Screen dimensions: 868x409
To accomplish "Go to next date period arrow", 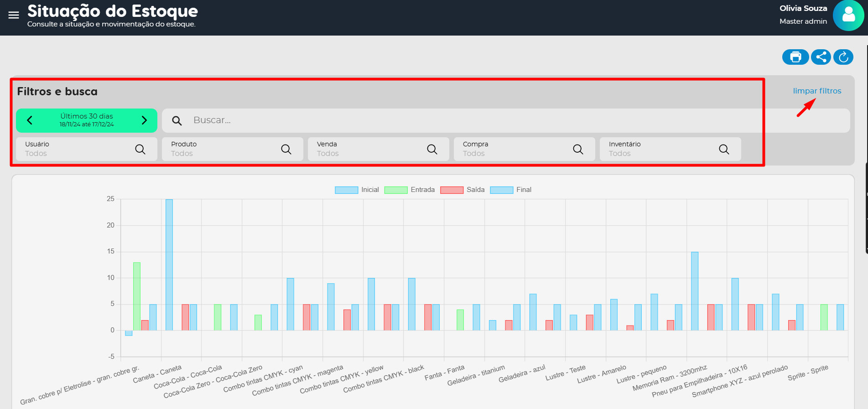I will [x=144, y=120].
